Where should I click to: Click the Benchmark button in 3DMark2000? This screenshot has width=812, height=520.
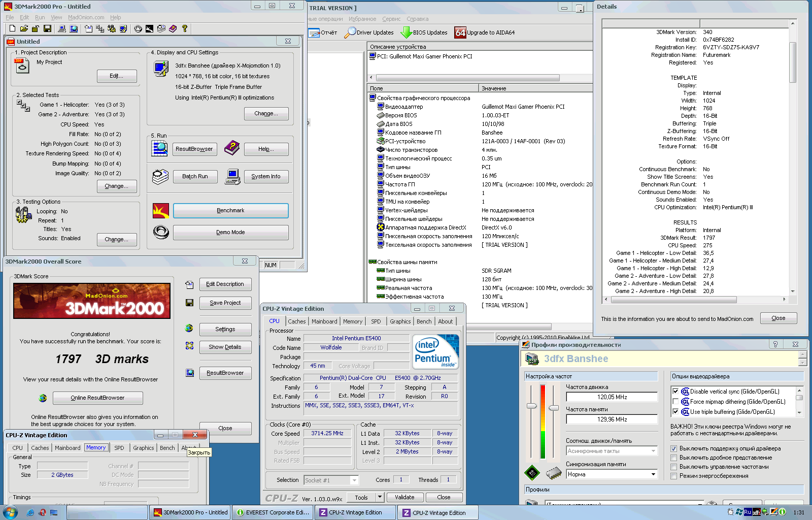pyautogui.click(x=231, y=210)
